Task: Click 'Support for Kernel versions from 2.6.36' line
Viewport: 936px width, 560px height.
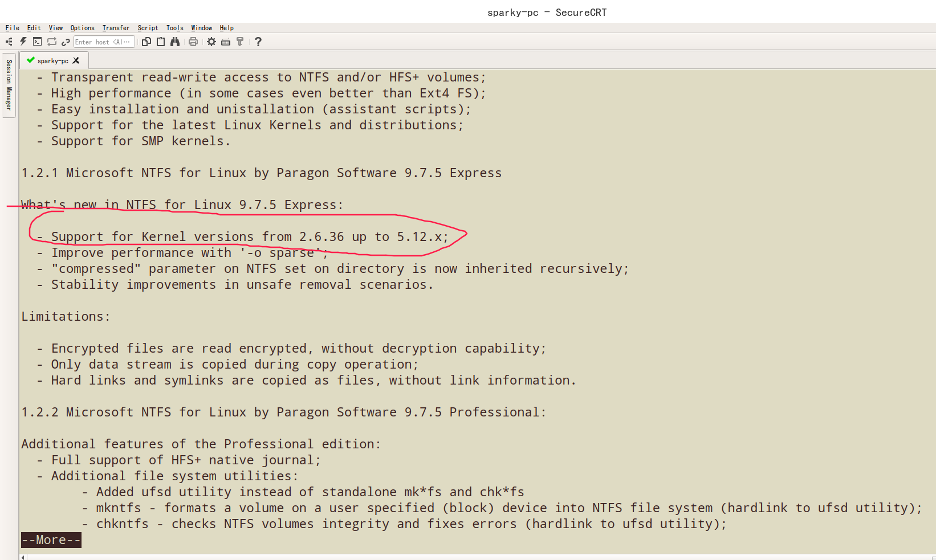Action: (243, 237)
